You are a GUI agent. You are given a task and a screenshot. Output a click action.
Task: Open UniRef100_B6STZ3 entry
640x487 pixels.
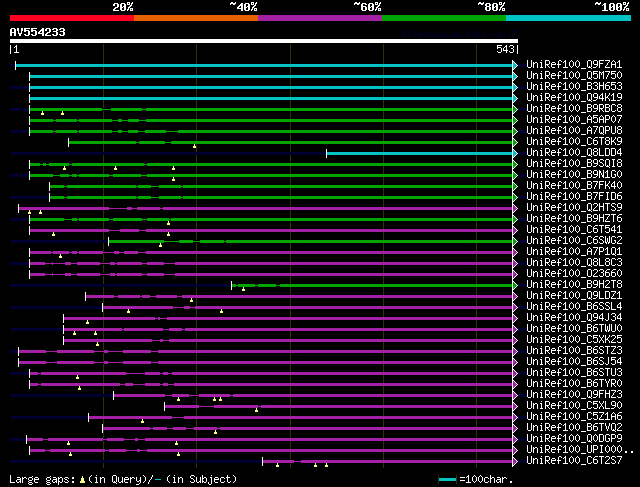coord(574,351)
